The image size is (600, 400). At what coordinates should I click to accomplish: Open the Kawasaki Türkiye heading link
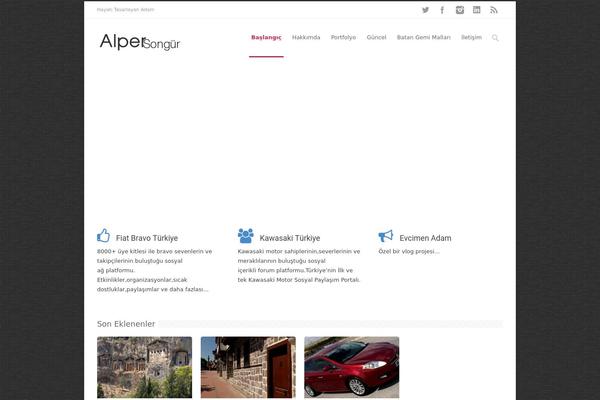(290, 238)
